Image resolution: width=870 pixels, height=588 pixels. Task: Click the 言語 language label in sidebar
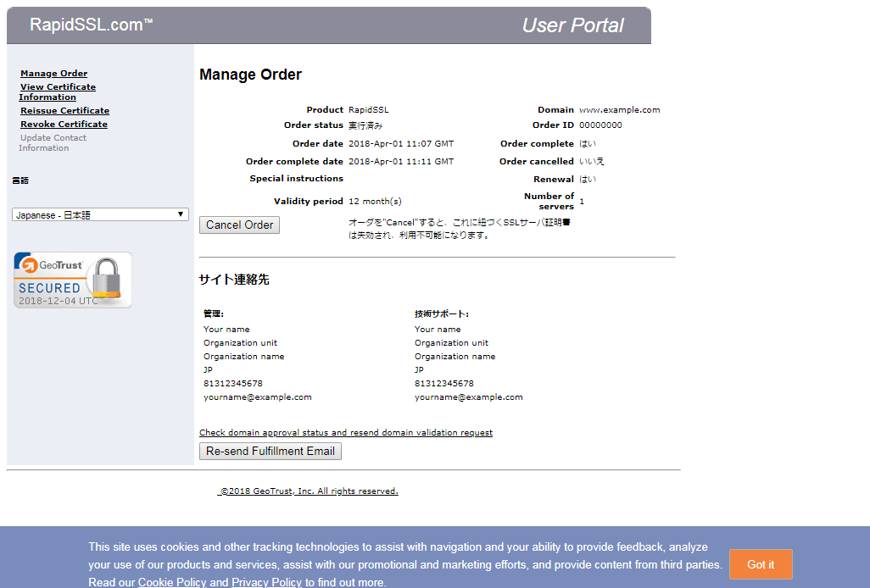tap(20, 180)
